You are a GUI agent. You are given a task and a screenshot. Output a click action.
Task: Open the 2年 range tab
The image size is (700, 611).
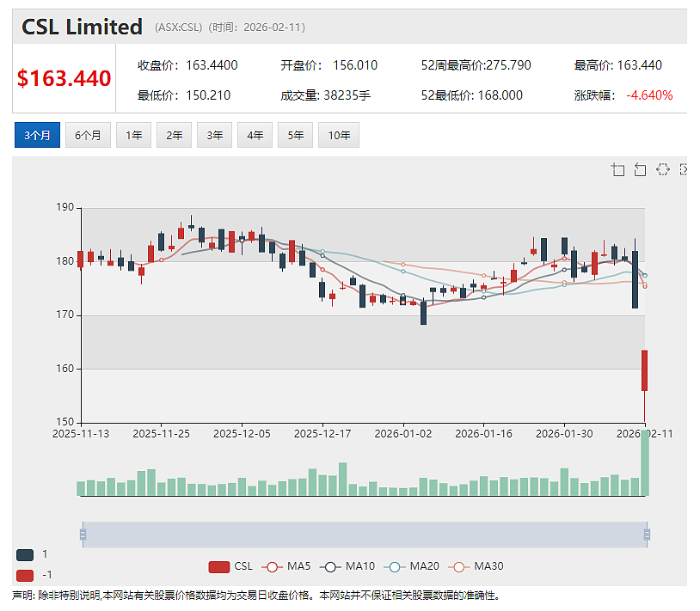point(174,135)
